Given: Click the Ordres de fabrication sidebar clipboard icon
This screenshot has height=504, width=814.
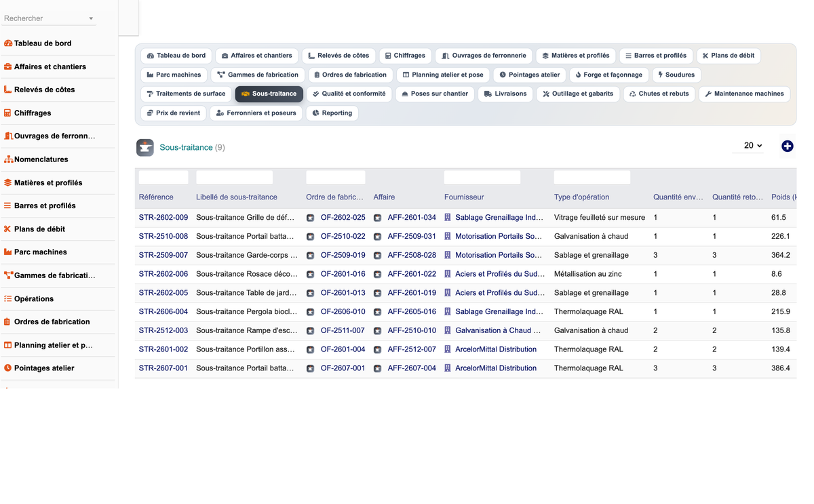Looking at the screenshot, I should click(x=8, y=322).
